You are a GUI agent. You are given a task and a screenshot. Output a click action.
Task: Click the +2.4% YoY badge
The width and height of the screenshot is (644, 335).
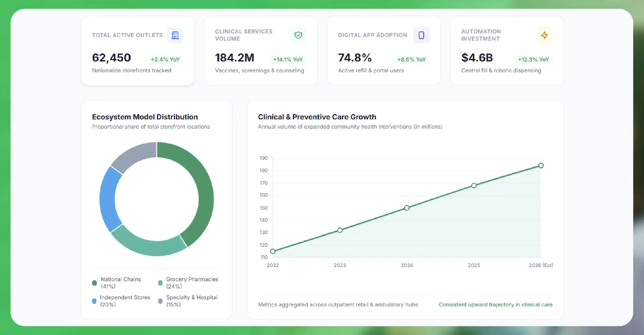[165, 59]
